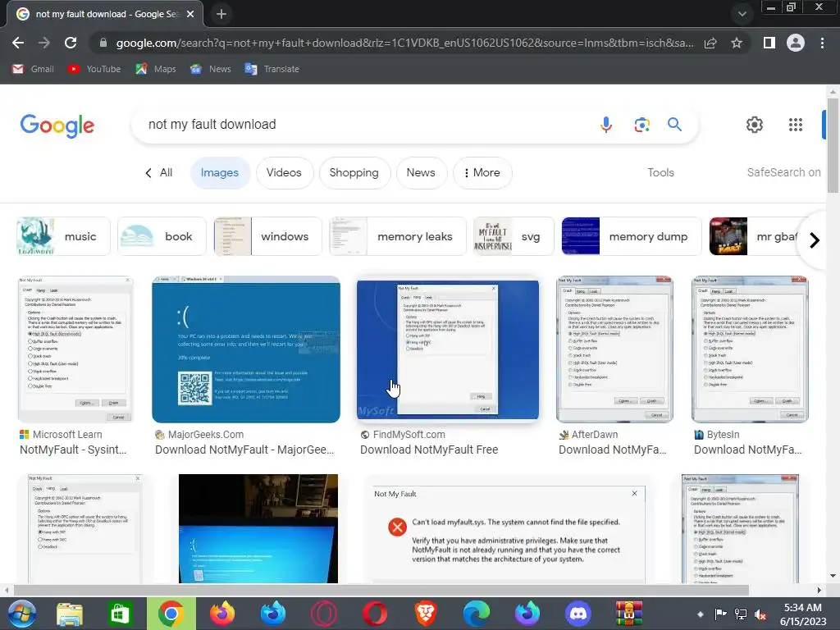Filter images by memory dump chip
The width and height of the screenshot is (840, 630).
[x=631, y=236]
